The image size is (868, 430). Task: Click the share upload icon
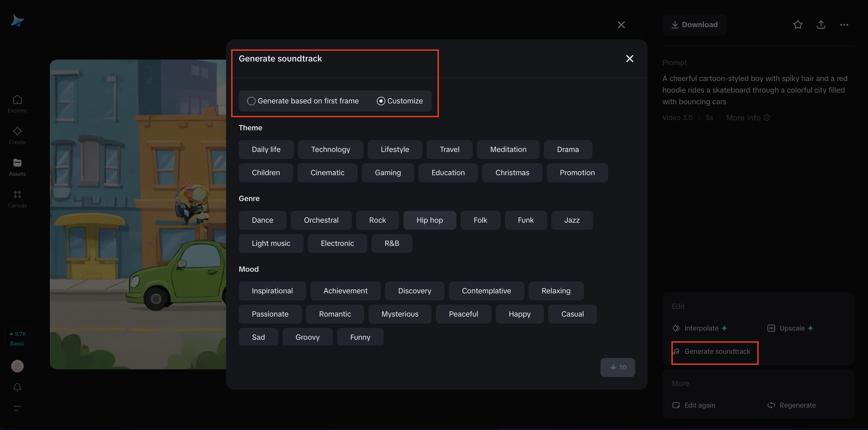821,25
